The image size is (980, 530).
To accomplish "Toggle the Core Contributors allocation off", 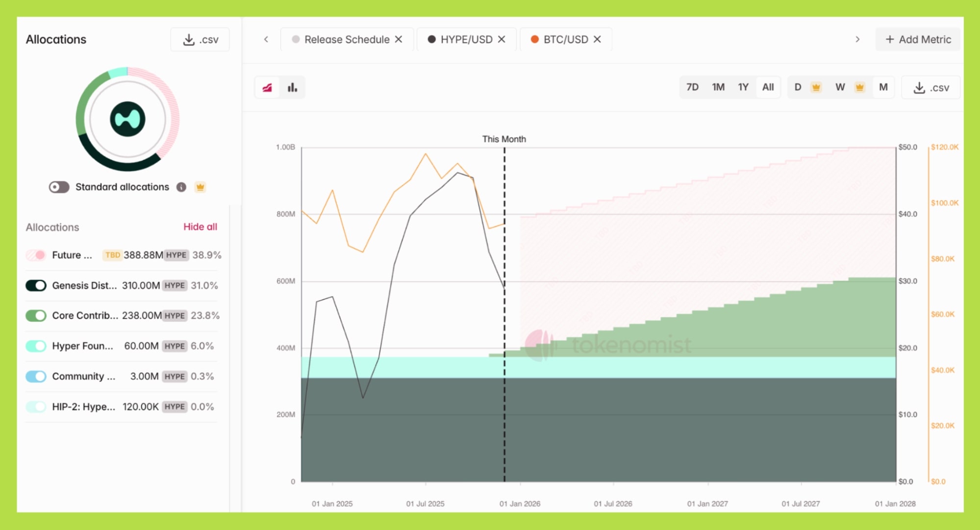I will click(36, 316).
